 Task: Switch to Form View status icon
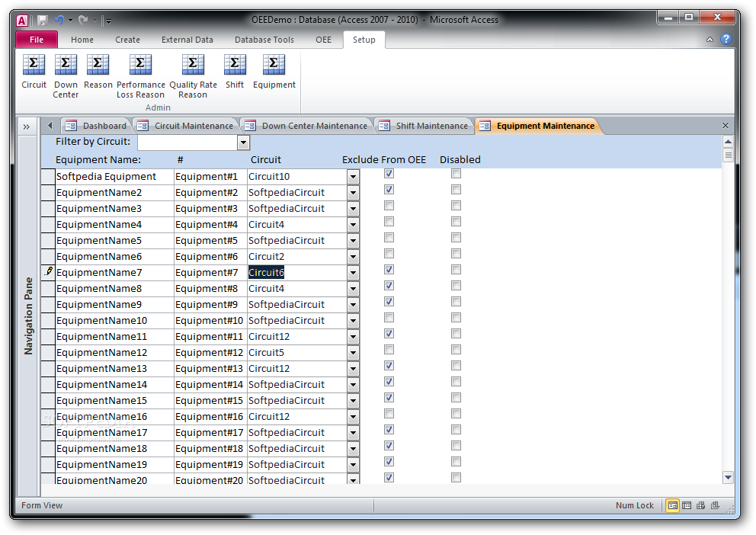tap(672, 505)
